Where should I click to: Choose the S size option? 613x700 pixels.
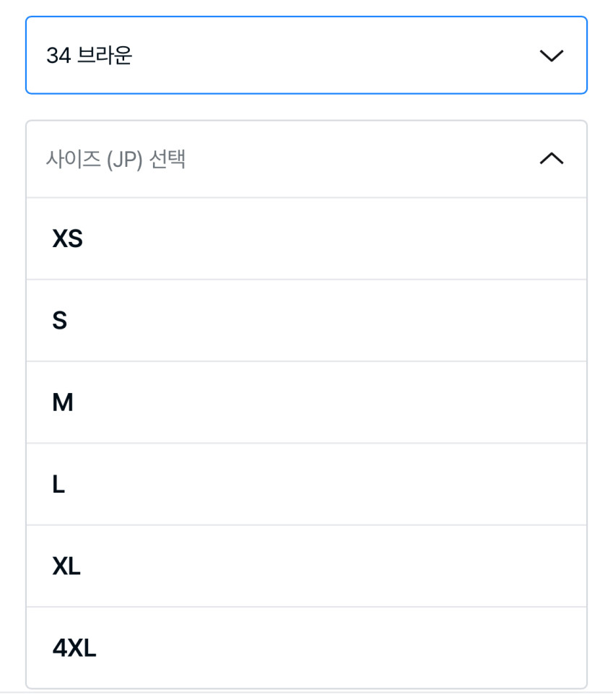point(306,320)
